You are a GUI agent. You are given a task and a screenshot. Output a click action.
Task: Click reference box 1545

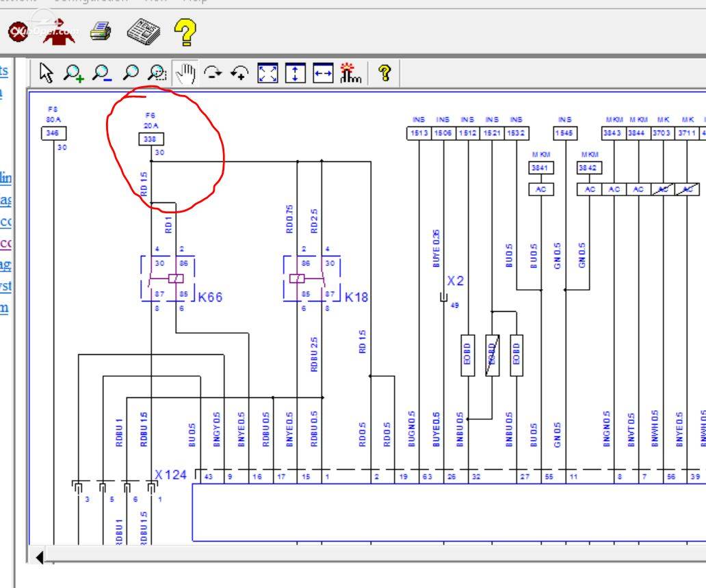pos(565,133)
